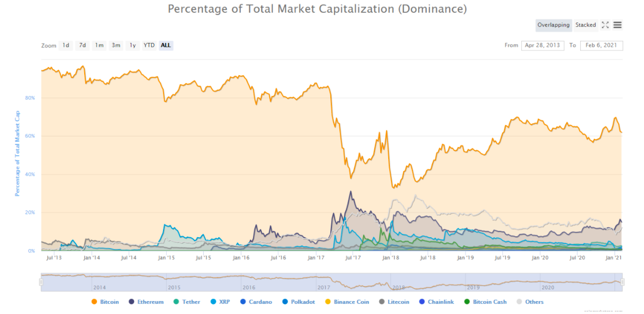Image resolution: width=644 pixels, height=314 pixels.
Task: Click the navigator's left range handle
Action: coord(41,282)
